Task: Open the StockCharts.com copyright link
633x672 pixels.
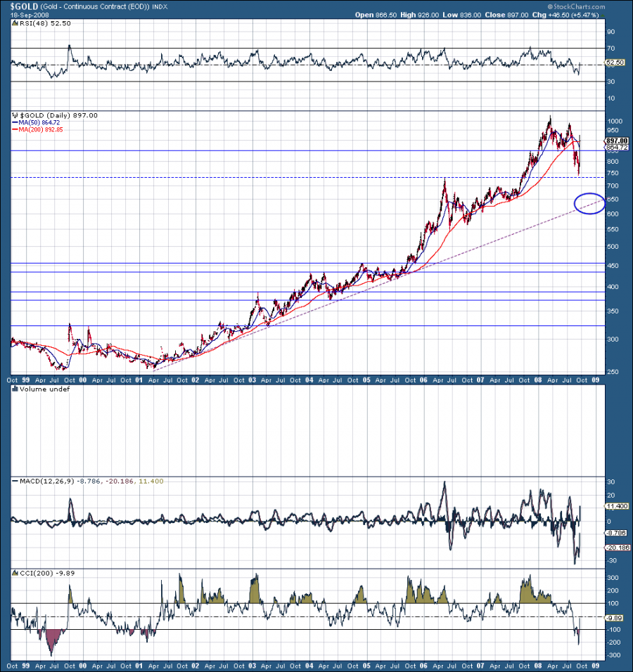Action: pyautogui.click(x=576, y=6)
